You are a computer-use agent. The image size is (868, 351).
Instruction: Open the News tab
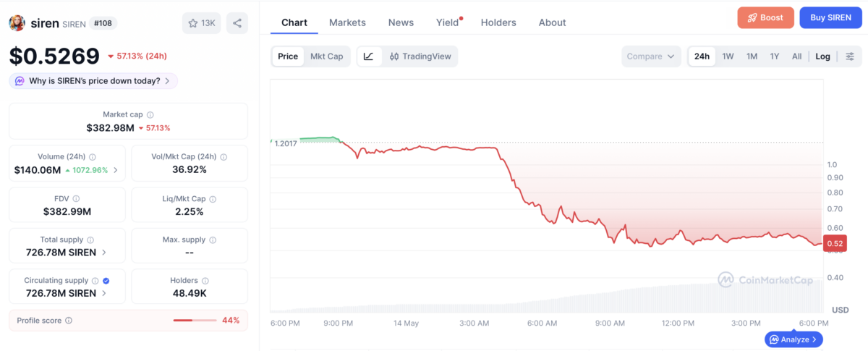tap(401, 22)
